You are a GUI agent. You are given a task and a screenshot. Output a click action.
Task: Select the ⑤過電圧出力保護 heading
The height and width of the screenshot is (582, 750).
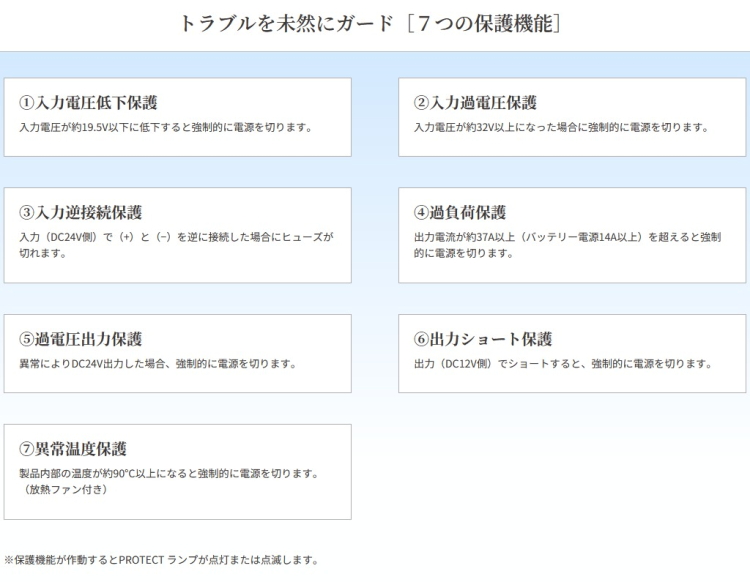(x=81, y=340)
